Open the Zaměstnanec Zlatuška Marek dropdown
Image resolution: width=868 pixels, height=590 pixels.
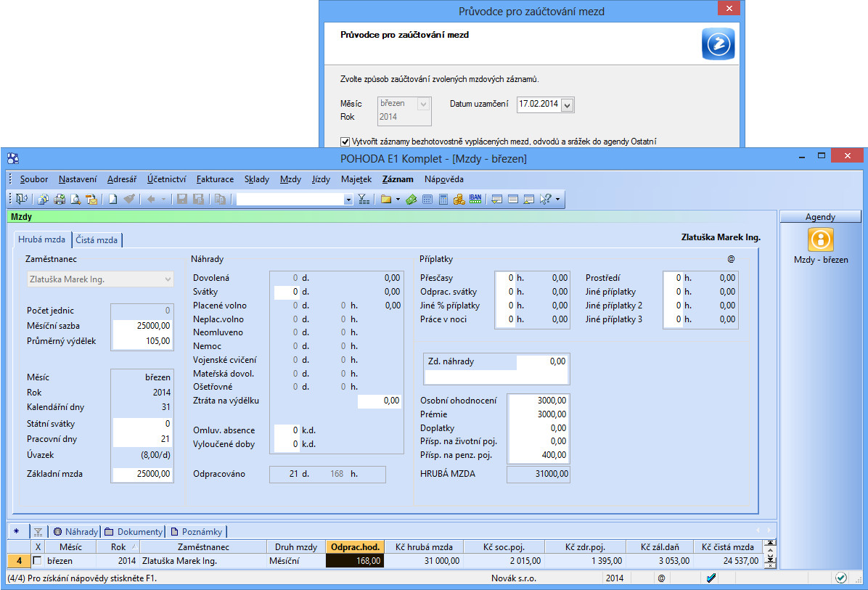167,279
